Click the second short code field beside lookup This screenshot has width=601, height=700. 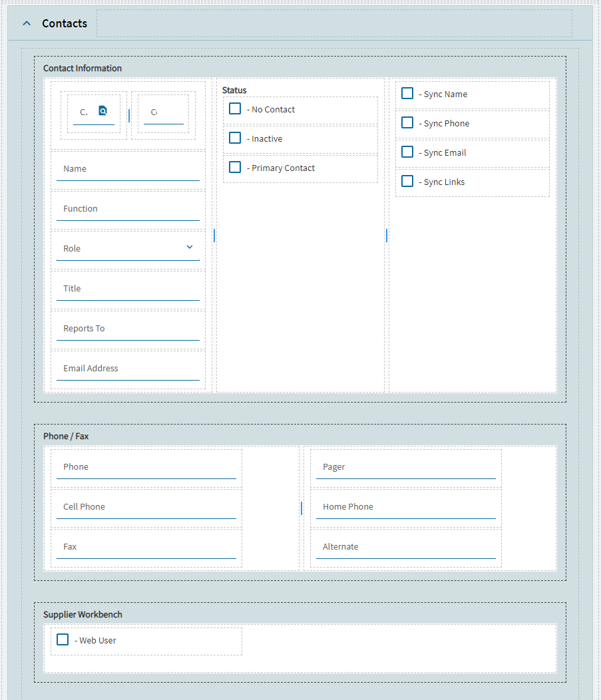164,112
